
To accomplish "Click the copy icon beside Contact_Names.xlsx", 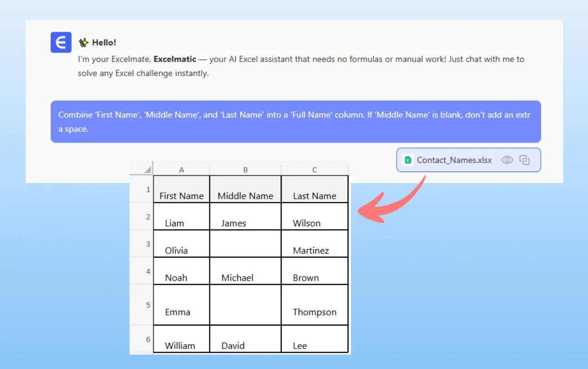I will coord(525,160).
